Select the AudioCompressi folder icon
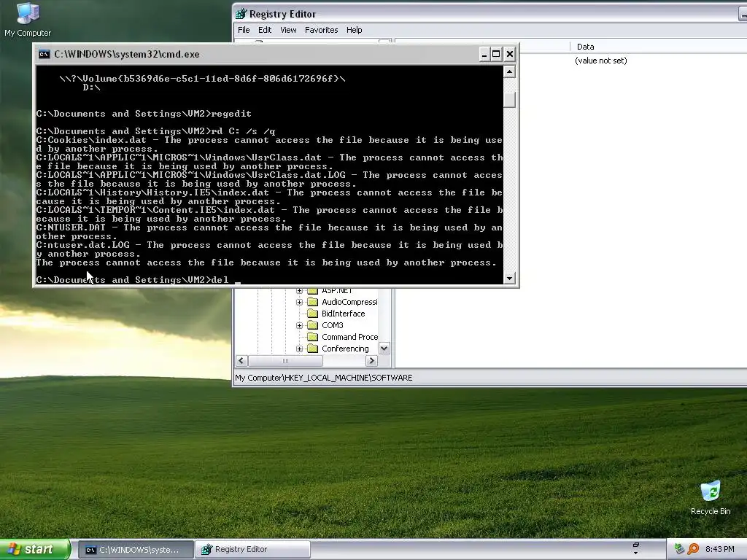 pos(312,302)
